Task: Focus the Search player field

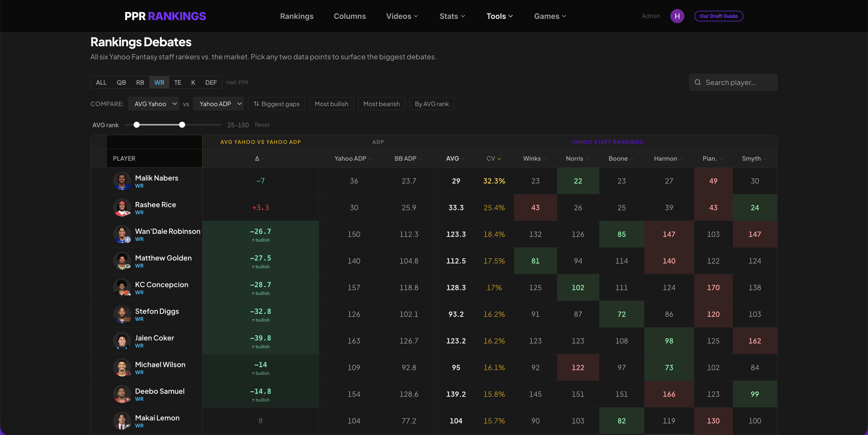Action: 733,82
